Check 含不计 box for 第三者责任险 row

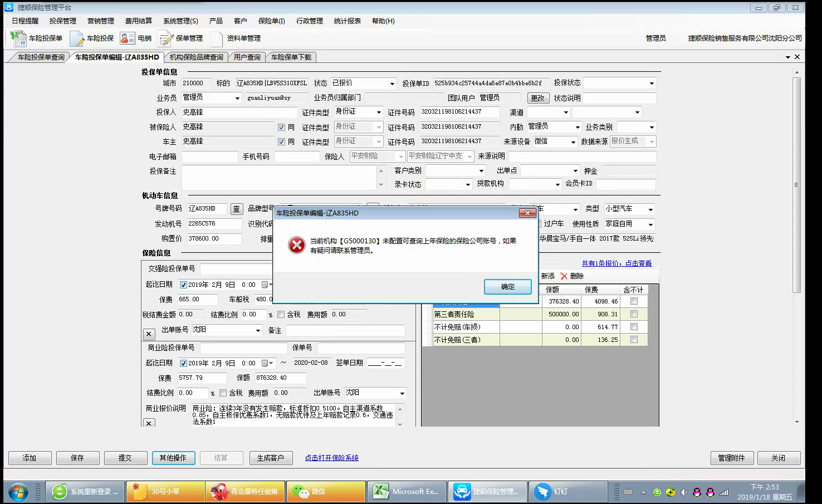coord(634,314)
